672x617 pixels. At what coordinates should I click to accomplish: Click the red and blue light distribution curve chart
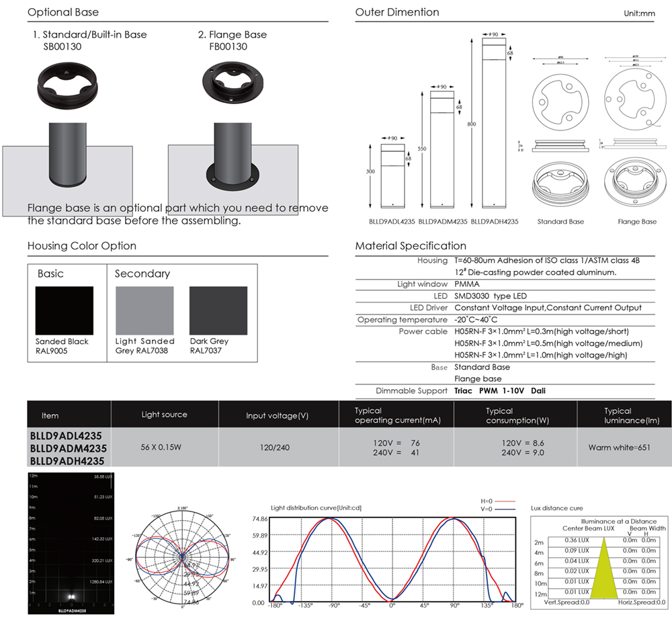tap(392, 560)
